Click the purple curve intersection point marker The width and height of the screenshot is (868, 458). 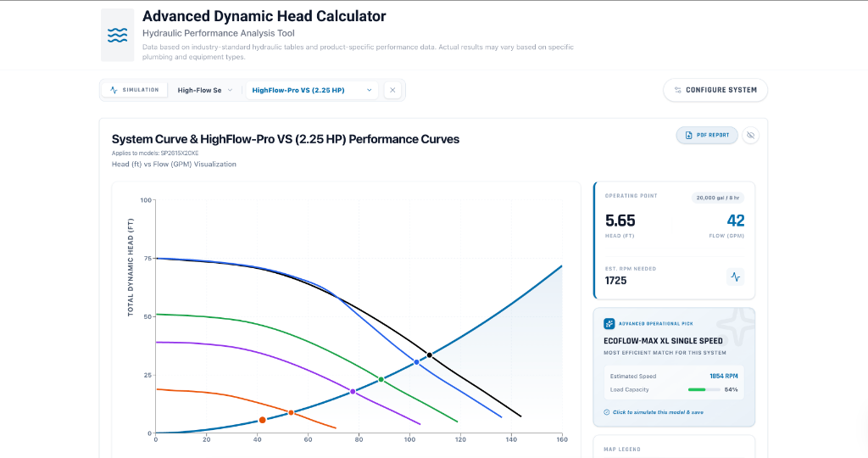pos(353,392)
